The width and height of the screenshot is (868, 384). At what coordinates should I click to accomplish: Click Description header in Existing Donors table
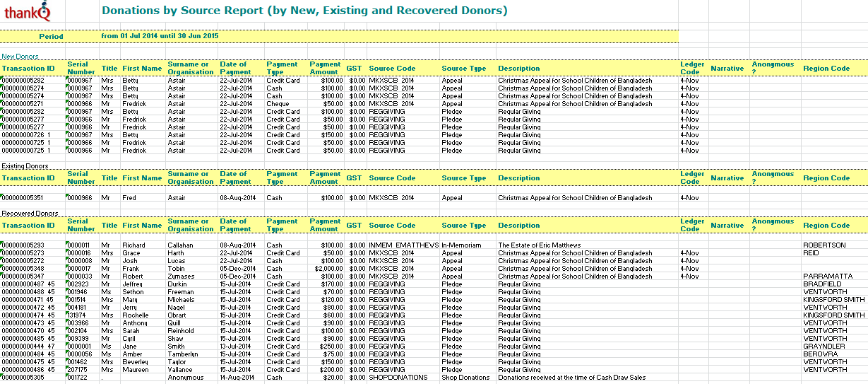[x=518, y=178]
